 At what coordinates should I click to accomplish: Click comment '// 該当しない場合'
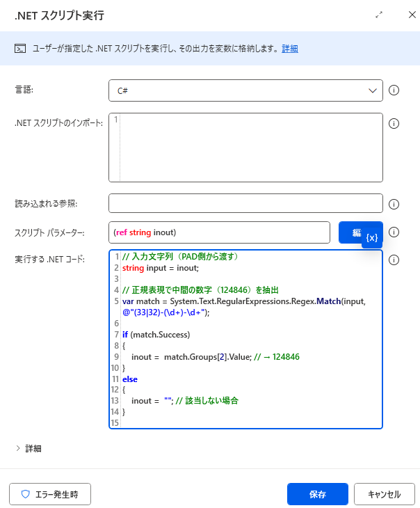(207, 401)
